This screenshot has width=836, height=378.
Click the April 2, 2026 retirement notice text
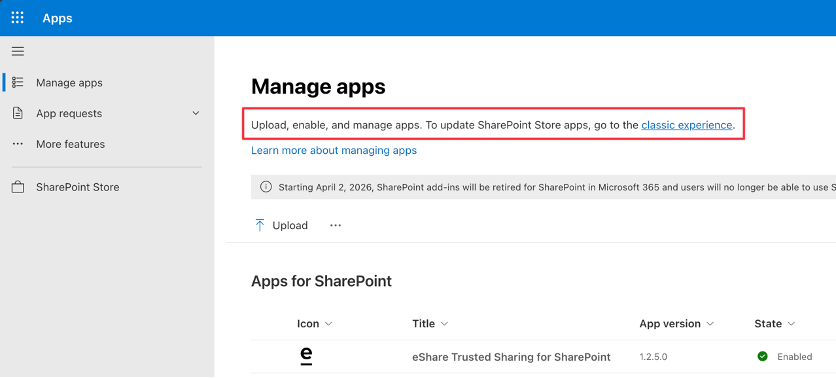pos(557,187)
